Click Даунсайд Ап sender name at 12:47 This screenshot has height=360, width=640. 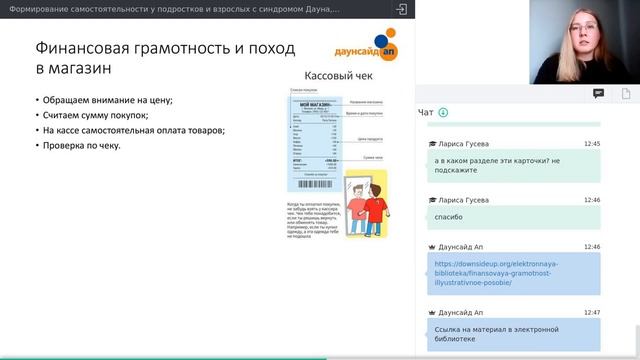(460, 313)
